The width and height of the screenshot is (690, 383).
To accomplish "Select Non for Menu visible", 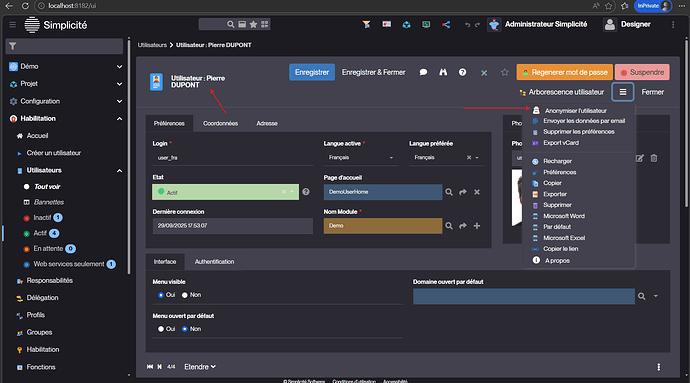I will (185, 295).
